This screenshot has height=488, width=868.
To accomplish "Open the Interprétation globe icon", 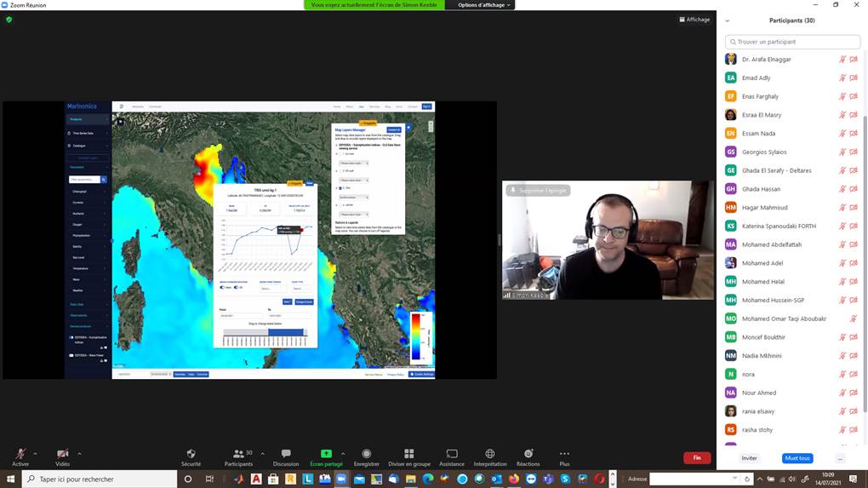I will 490,454.
